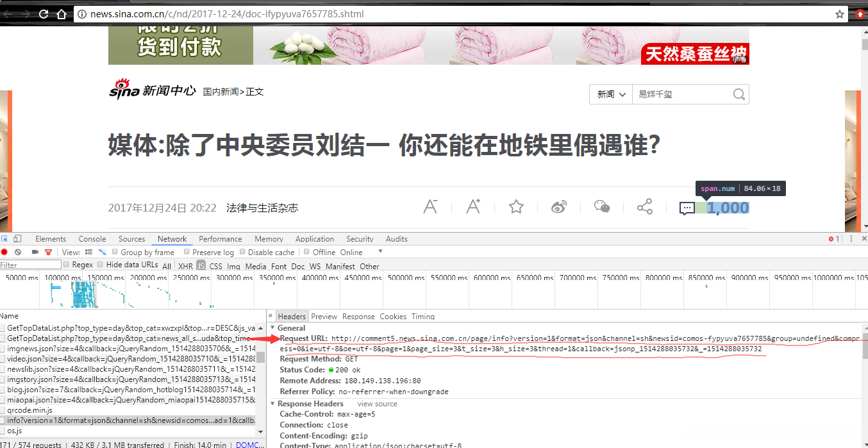
Task: Select qrcode.min.js request
Action: click(128, 410)
